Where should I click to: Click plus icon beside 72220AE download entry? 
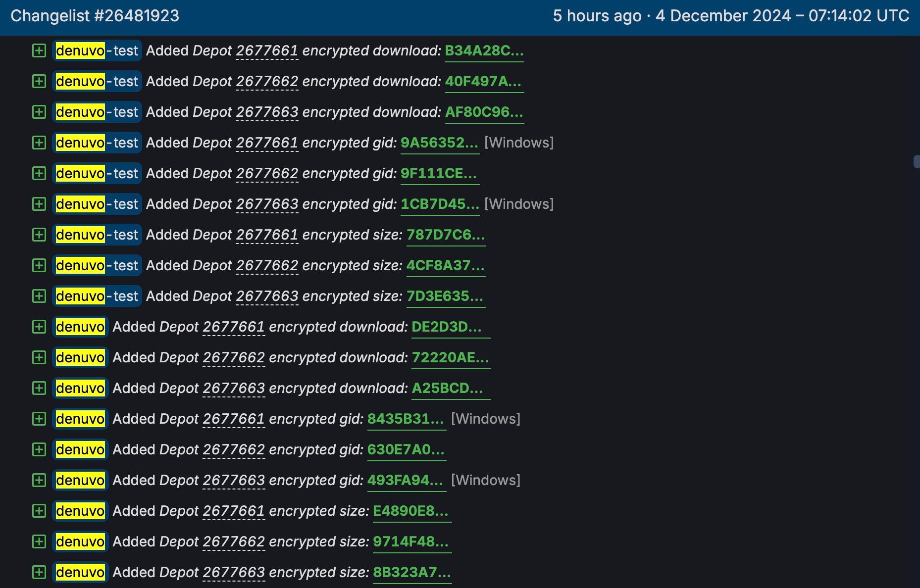pyautogui.click(x=39, y=357)
